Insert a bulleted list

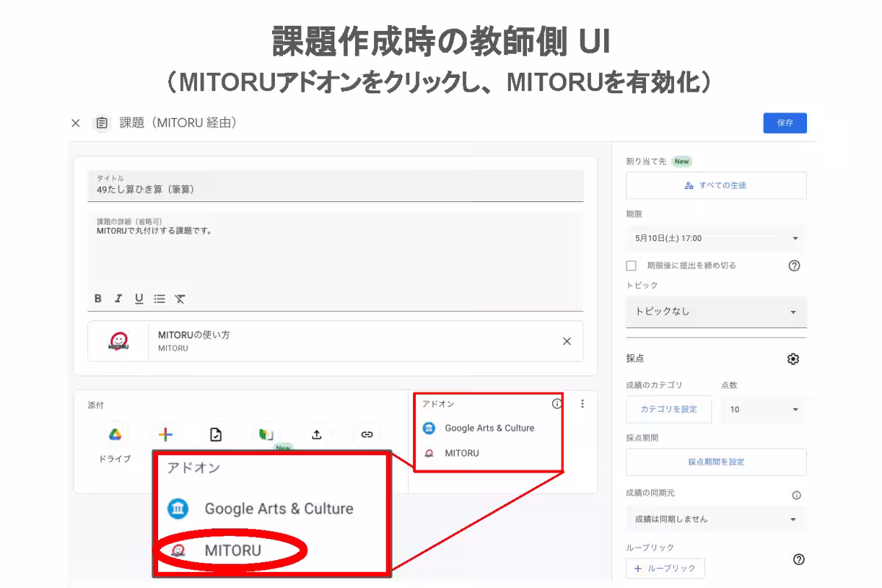click(x=159, y=298)
